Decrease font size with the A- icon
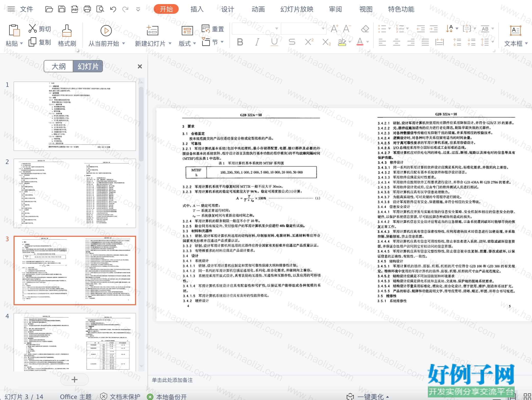 pyautogui.click(x=347, y=29)
